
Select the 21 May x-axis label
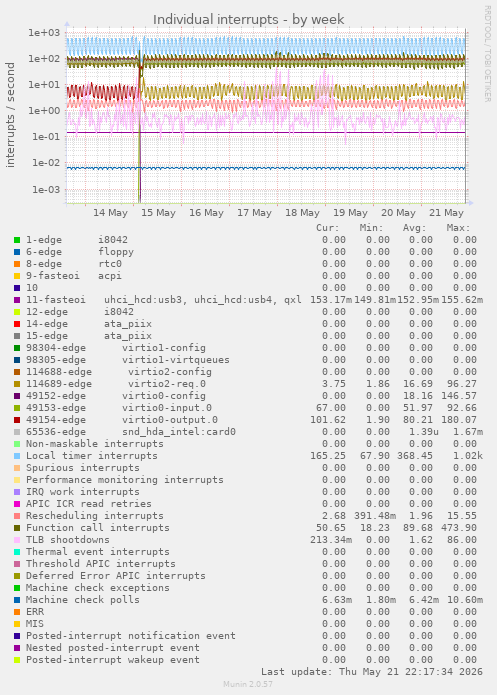[446, 213]
